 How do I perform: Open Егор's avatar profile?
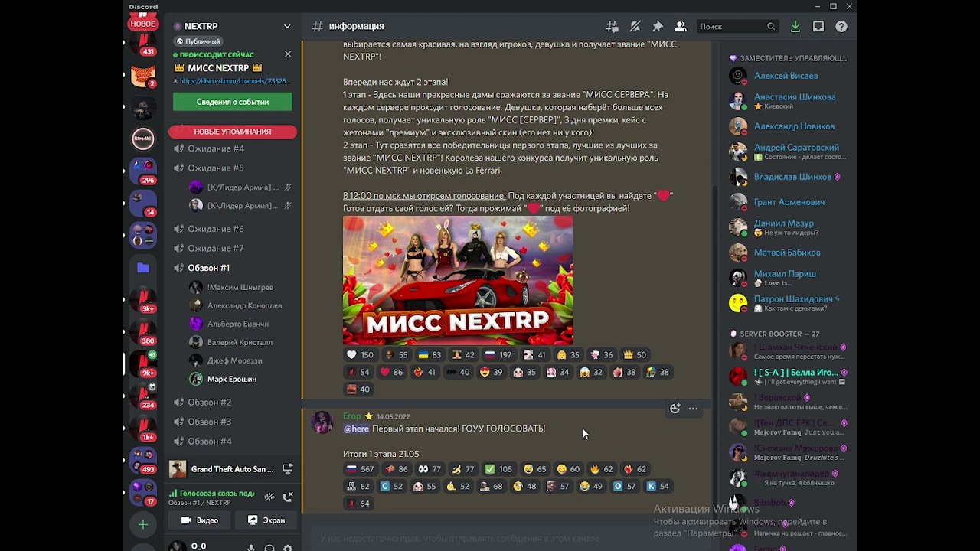pos(322,422)
